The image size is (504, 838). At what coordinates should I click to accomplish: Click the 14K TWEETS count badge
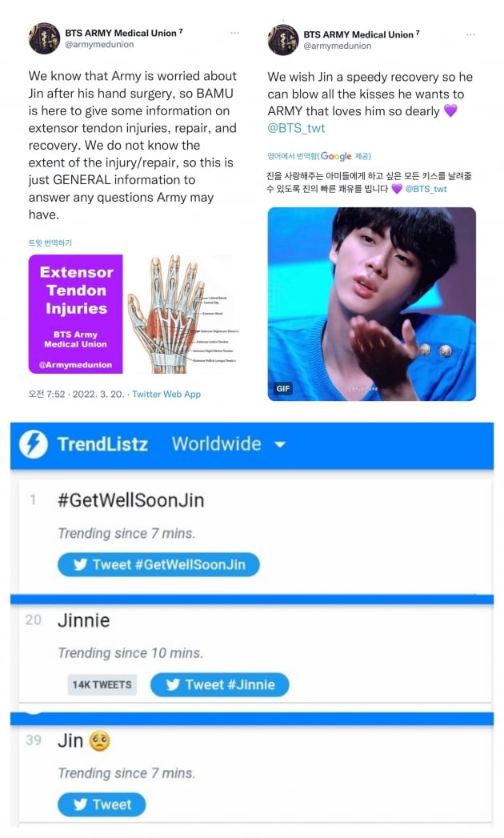pyautogui.click(x=102, y=684)
